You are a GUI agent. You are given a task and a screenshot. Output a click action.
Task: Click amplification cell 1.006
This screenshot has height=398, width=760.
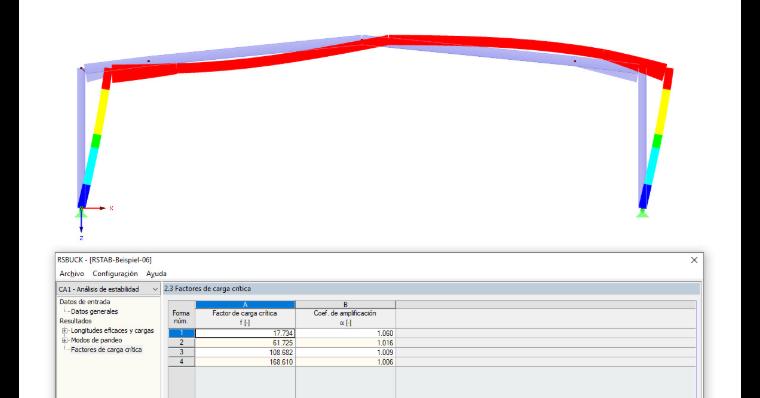(345, 362)
